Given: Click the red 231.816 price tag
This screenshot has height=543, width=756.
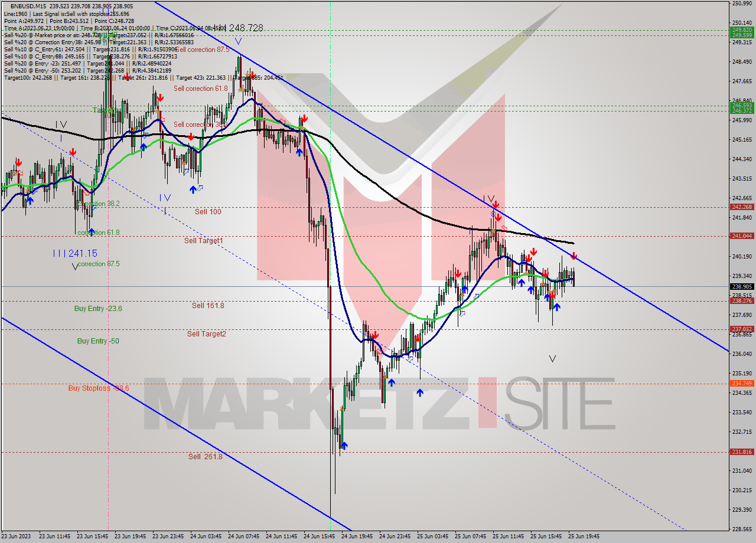Looking at the screenshot, I should click(x=742, y=452).
